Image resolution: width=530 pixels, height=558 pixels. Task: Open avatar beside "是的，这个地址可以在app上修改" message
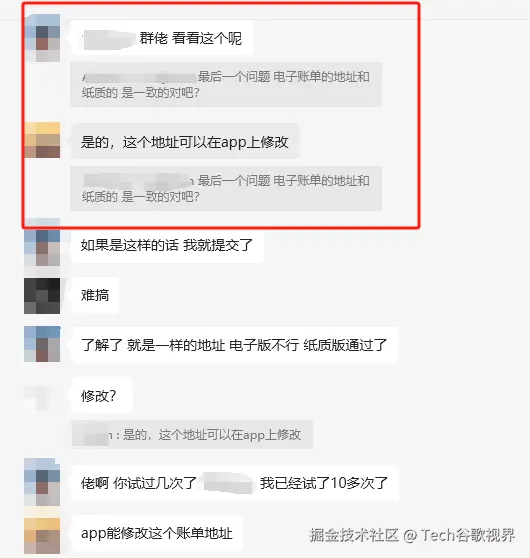(x=42, y=140)
